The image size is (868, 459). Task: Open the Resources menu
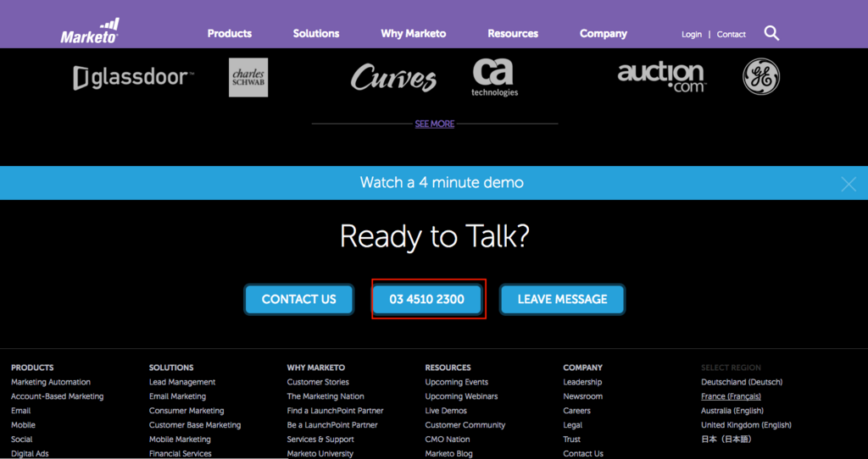point(513,34)
